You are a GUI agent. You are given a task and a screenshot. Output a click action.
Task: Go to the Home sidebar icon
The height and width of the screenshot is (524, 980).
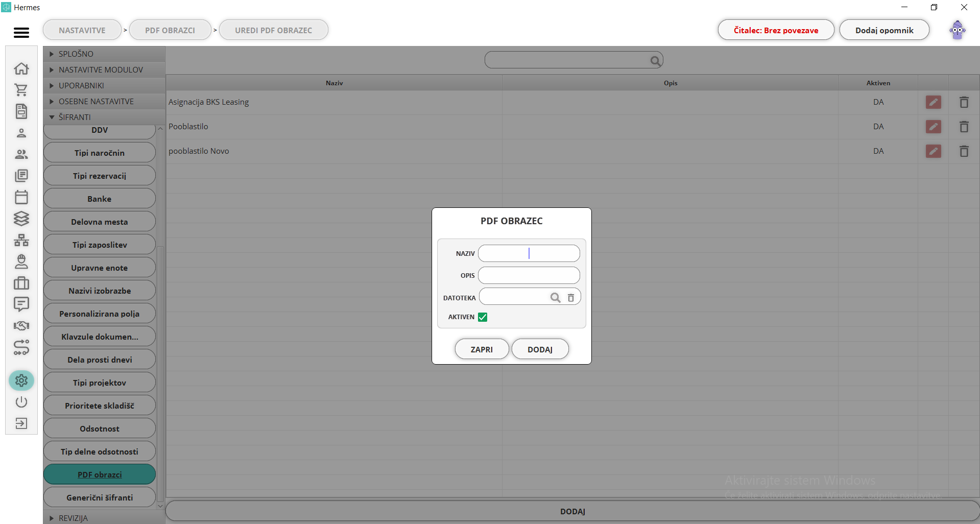click(21, 68)
